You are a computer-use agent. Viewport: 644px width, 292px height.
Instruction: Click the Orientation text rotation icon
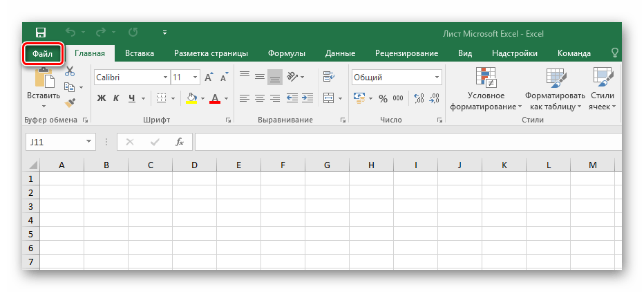pos(292,76)
